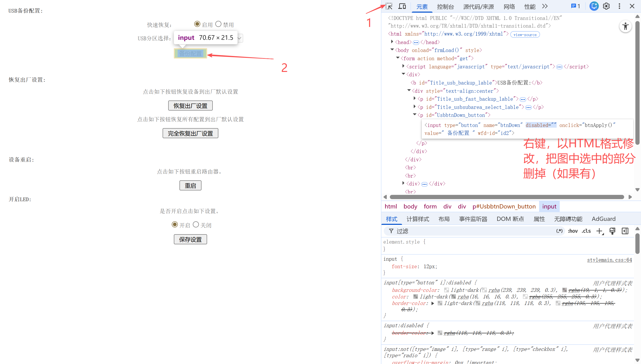Image resolution: width=641 pixels, height=364 pixels.
Task: Select the 启用 radio for 快速恢复
Action: tap(197, 24)
